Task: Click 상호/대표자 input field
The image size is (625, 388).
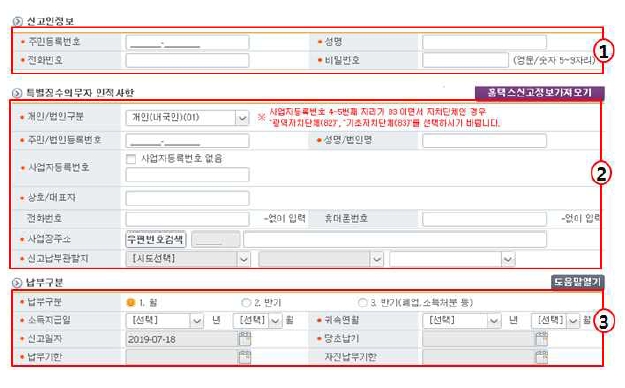Action: click(187, 198)
